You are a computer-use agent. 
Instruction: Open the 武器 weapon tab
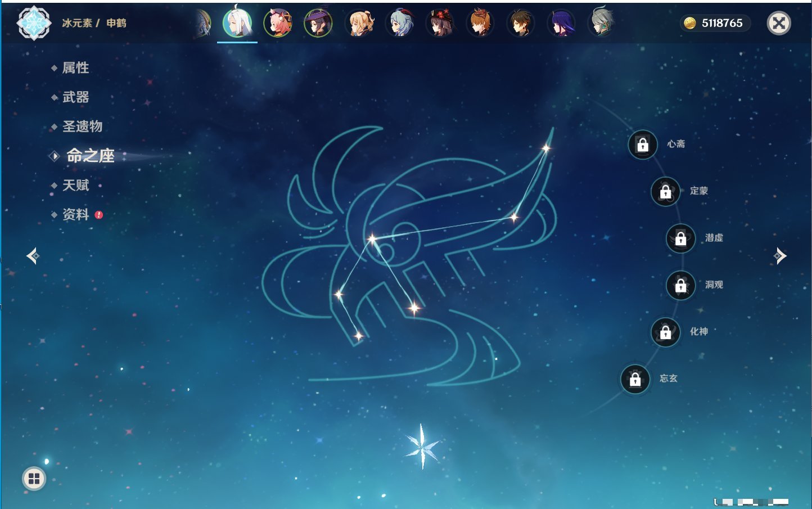[75, 97]
